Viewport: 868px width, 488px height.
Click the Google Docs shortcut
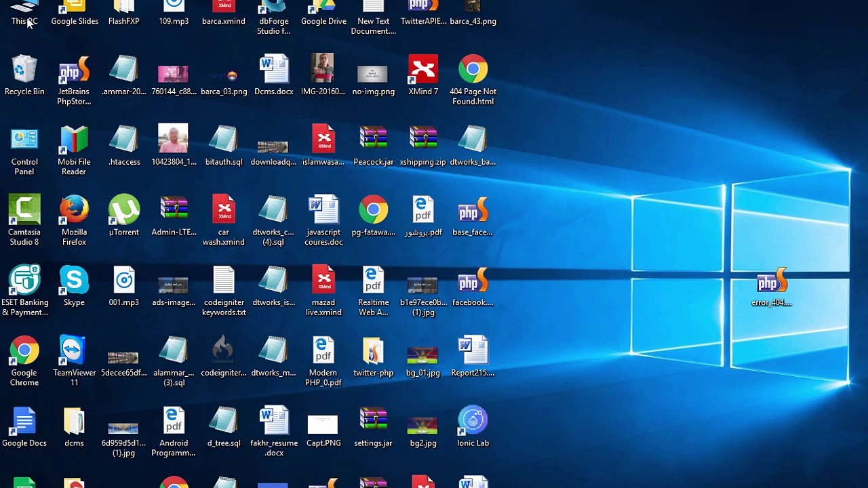coord(24,428)
